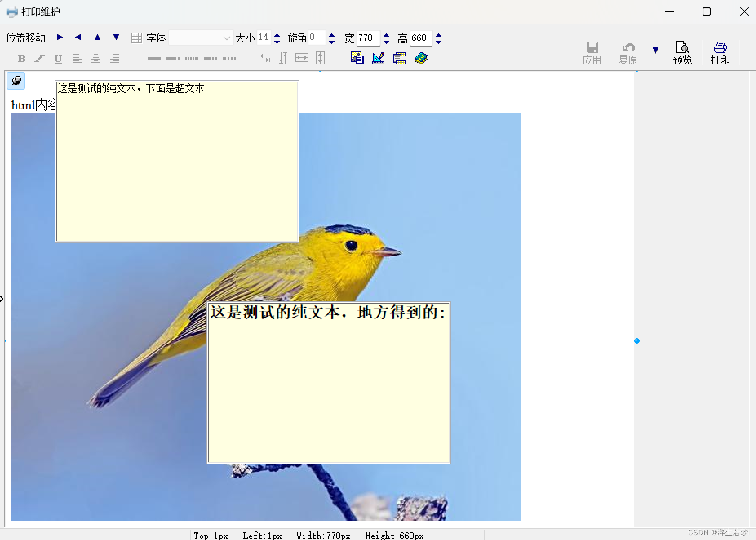Move position down with the down arrow

pyautogui.click(x=116, y=37)
